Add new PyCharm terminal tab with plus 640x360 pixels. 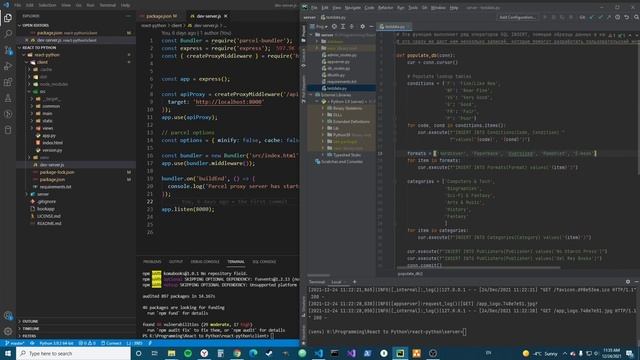[x=354, y=282]
